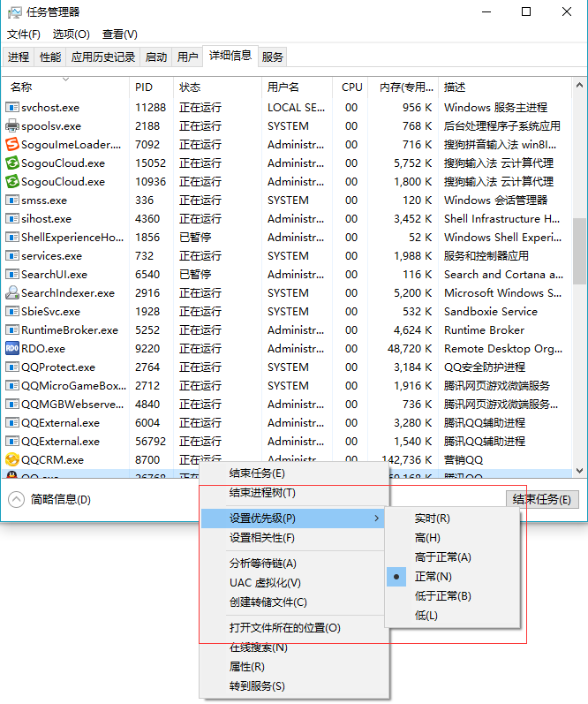Click the spoolsv.exe printer icon
Image resolution: width=588 pixels, height=704 pixels.
click(x=12, y=125)
